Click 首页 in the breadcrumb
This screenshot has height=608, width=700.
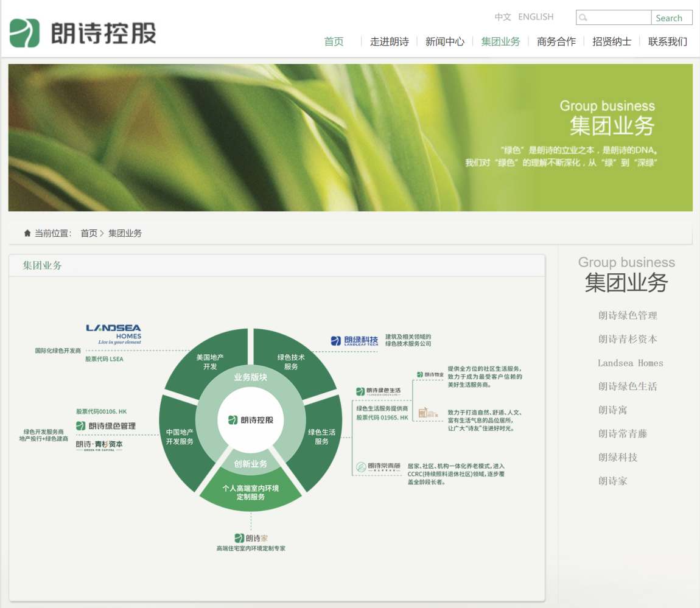pos(89,233)
